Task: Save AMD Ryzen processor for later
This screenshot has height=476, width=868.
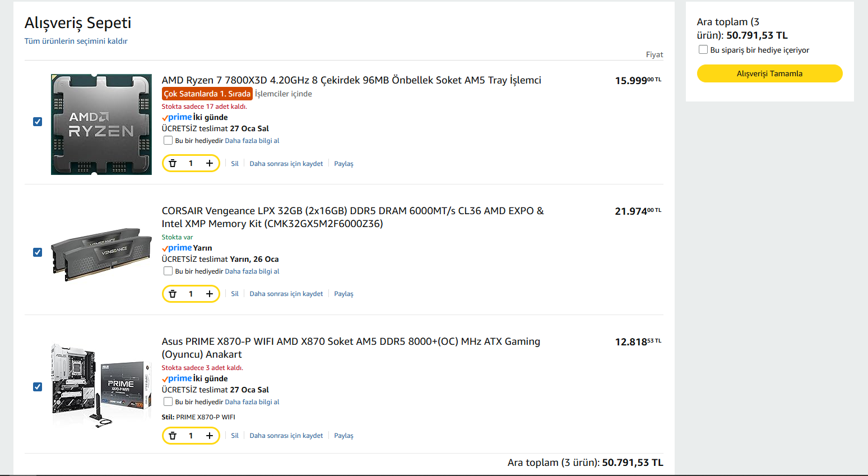Action: [x=286, y=164]
